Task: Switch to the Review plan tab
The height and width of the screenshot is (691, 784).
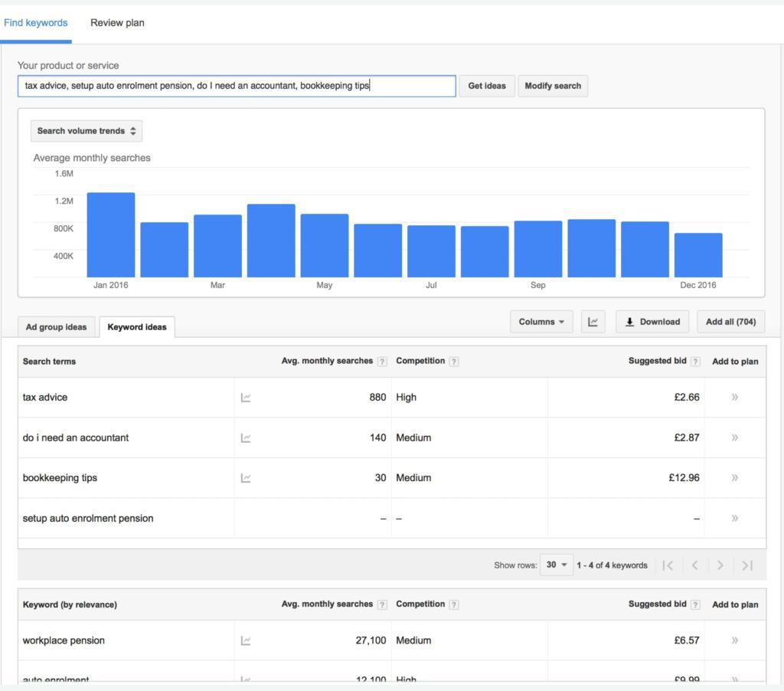Action: (116, 23)
